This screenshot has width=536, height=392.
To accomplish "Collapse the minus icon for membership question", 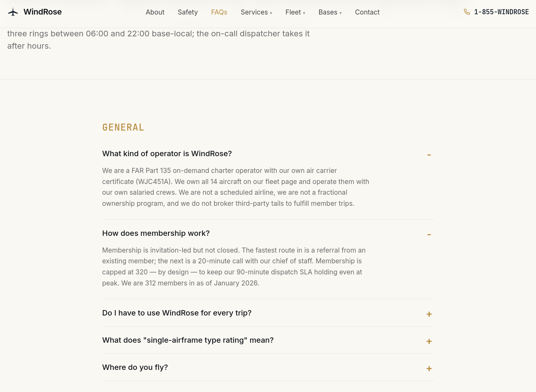I will (x=429, y=235).
